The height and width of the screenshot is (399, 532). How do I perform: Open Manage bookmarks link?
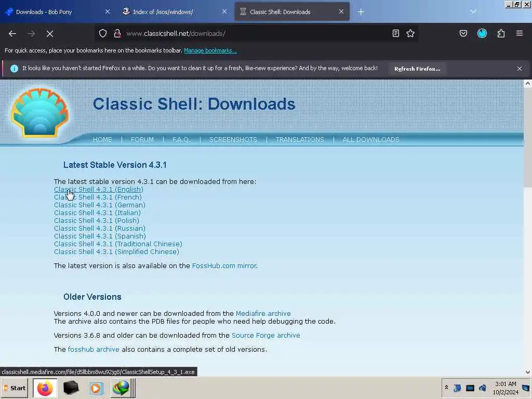pos(210,50)
